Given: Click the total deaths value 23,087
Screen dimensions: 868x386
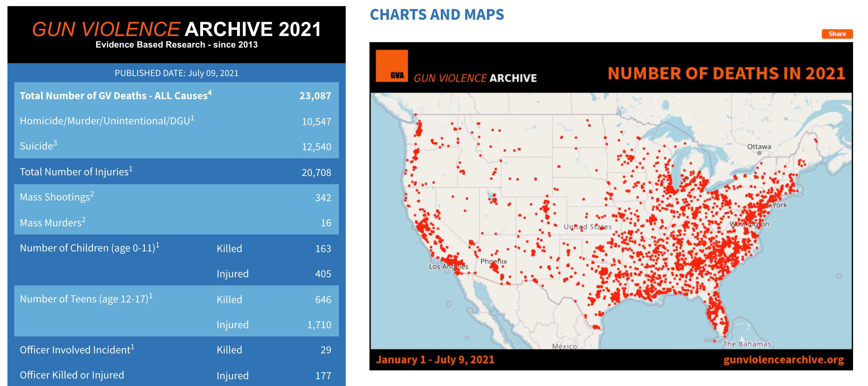Looking at the screenshot, I should pos(315,96).
